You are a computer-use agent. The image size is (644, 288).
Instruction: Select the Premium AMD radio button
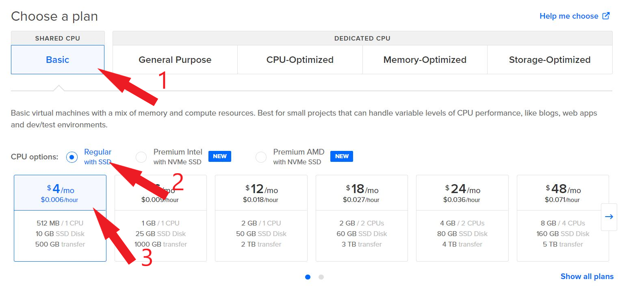261,157
